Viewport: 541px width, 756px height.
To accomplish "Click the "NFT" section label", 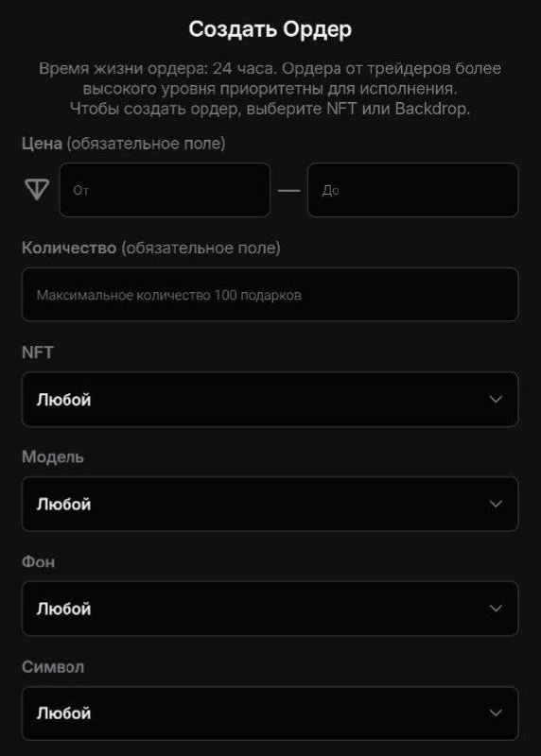I will [x=38, y=352].
